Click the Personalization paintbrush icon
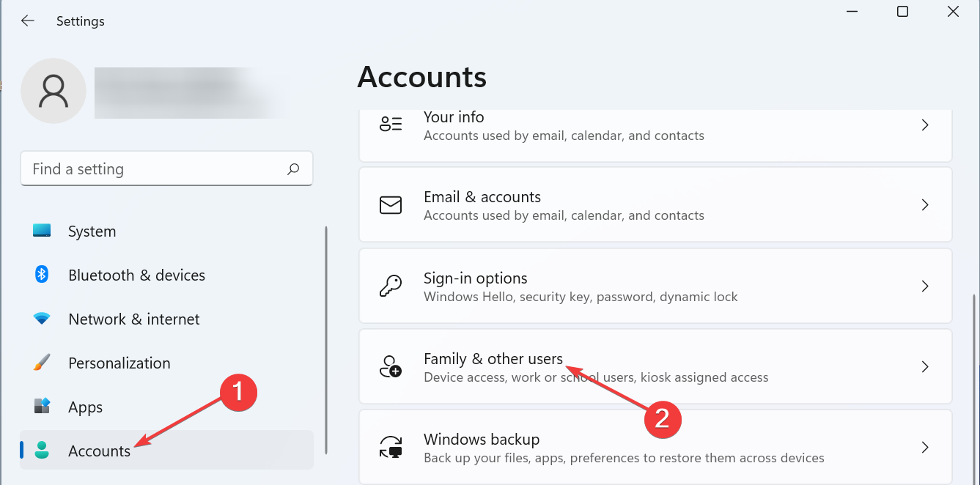The width and height of the screenshot is (980, 485). click(42, 363)
